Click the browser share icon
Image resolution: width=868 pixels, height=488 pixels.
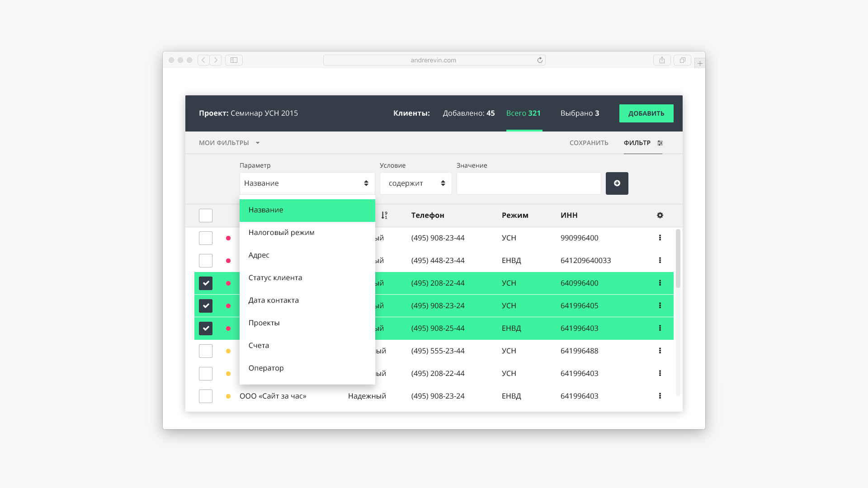point(661,60)
